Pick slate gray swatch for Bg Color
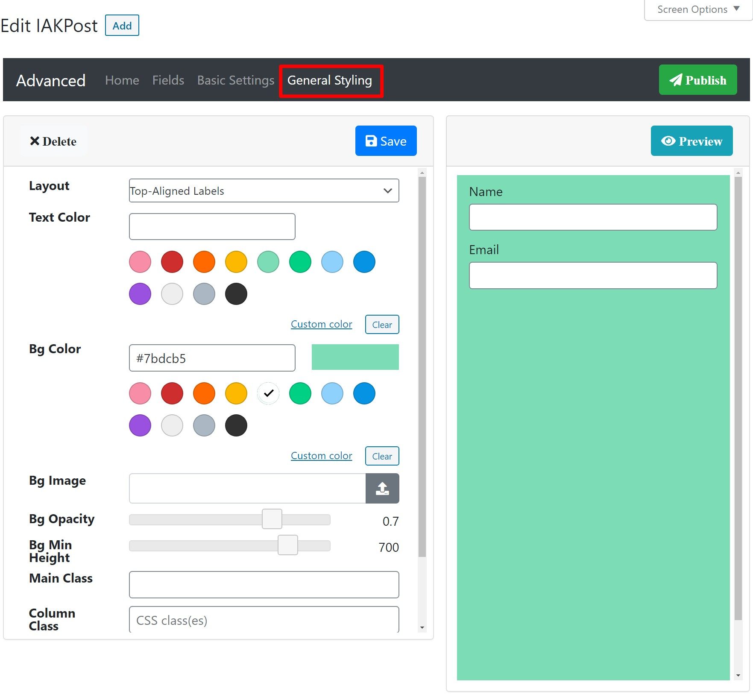This screenshot has width=753, height=700. click(204, 425)
